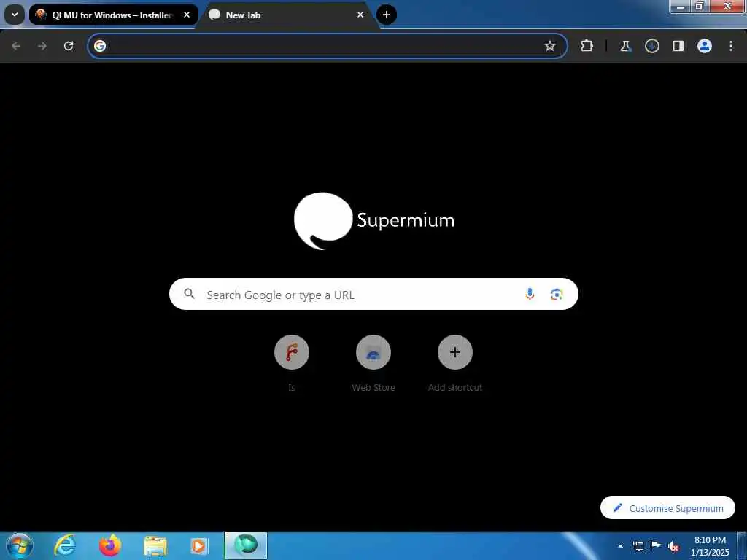The width and height of the screenshot is (747, 560).
Task: Open the network tray icon
Action: pyautogui.click(x=638, y=546)
